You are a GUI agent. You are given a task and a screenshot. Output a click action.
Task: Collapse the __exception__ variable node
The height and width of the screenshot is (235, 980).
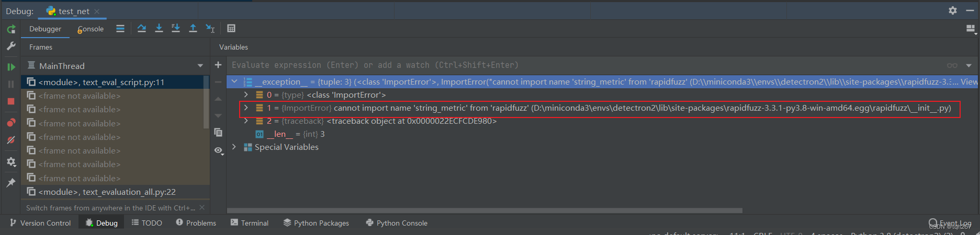point(234,81)
